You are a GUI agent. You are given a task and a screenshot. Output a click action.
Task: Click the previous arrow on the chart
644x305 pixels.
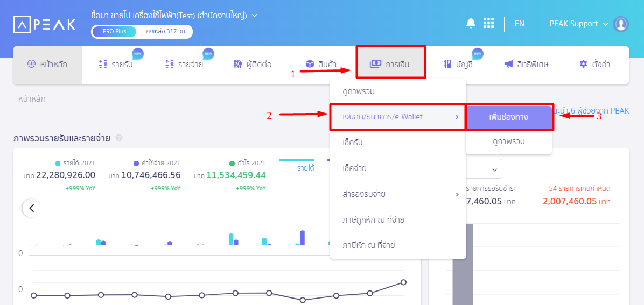[x=31, y=208]
